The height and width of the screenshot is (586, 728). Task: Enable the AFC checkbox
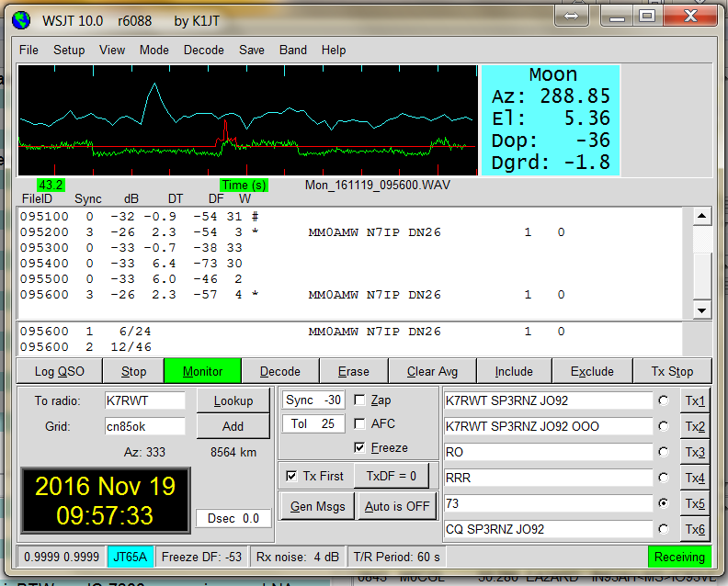tap(359, 423)
